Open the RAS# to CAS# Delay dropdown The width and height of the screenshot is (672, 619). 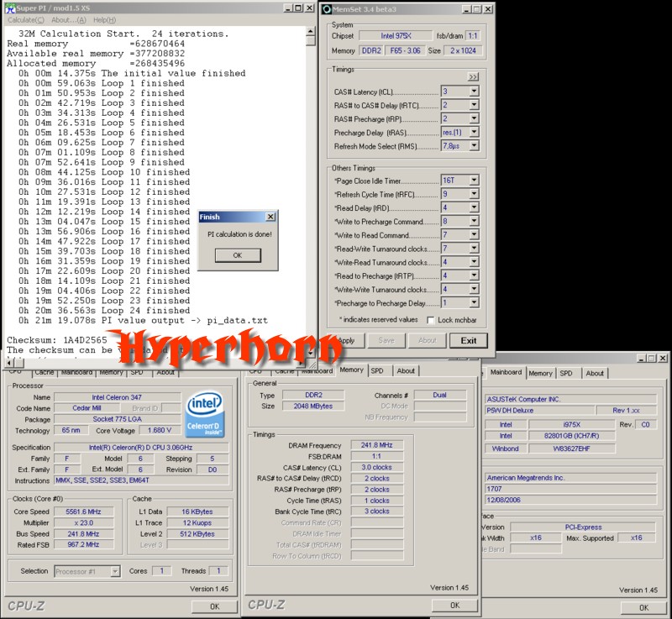[x=474, y=105]
